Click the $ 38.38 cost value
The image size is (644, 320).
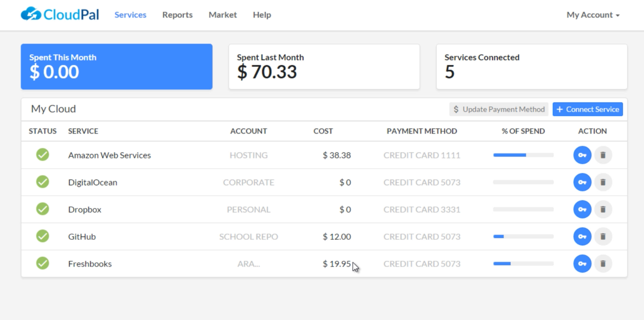pos(337,155)
